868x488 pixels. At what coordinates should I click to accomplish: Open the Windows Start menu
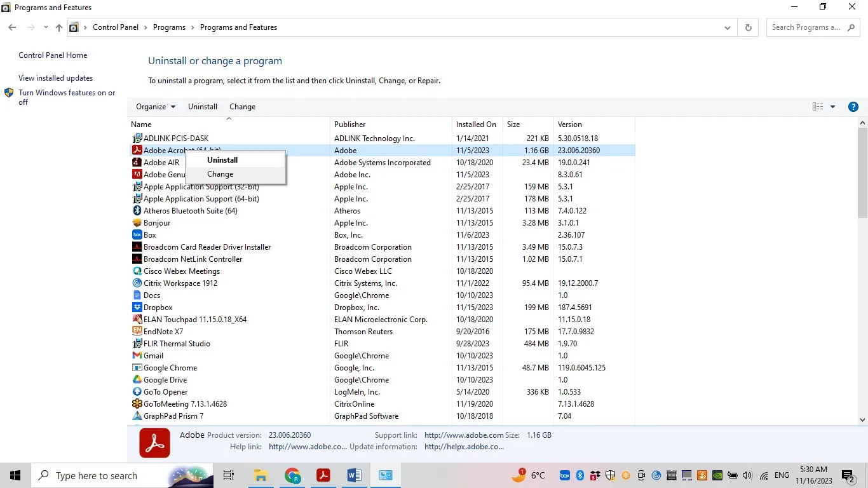(x=15, y=475)
